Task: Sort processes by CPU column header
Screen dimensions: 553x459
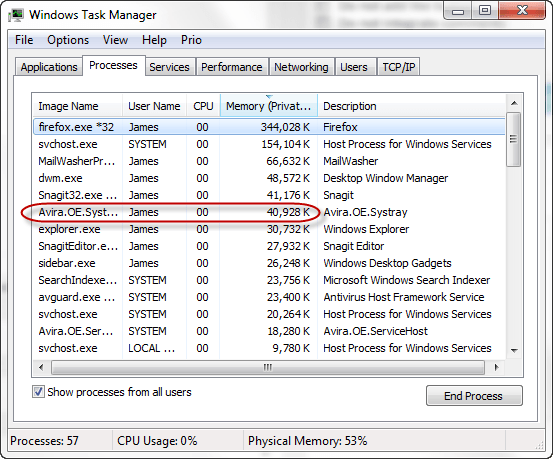Action: [203, 106]
